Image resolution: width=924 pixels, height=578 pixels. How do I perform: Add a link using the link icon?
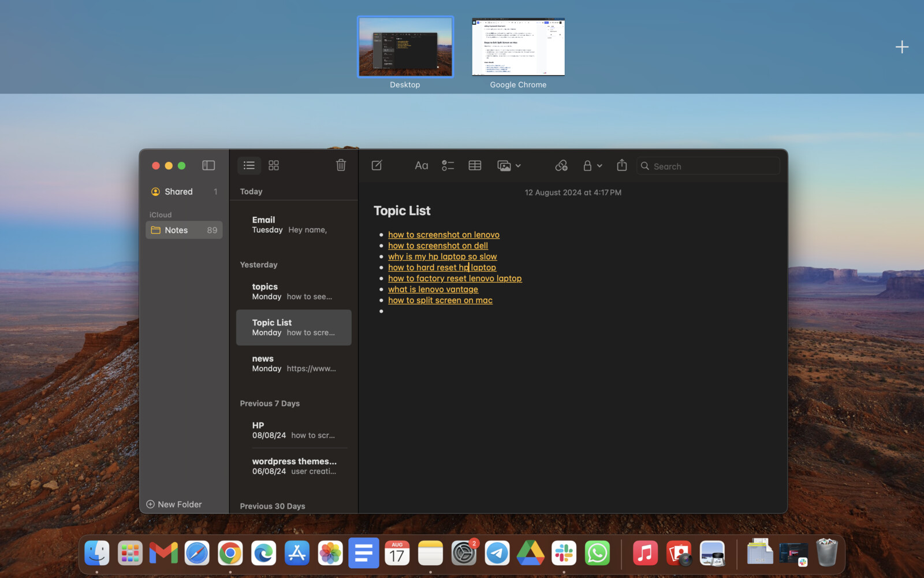pyautogui.click(x=561, y=165)
